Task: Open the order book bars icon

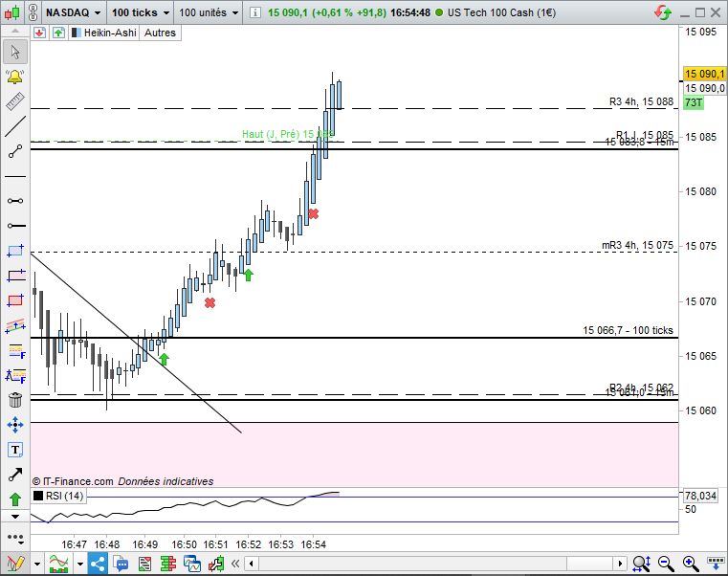Action: [167, 564]
